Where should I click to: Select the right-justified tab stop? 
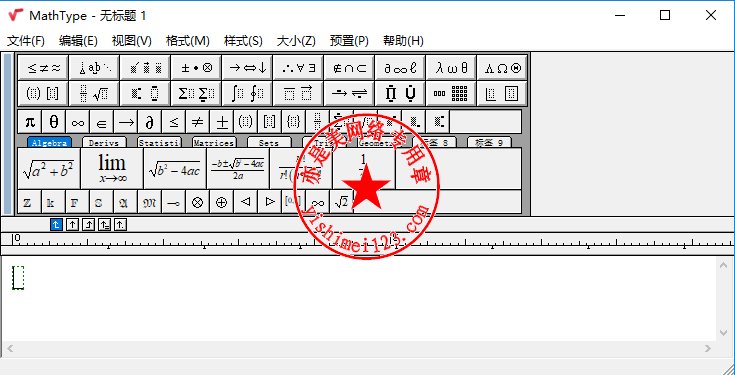click(89, 225)
